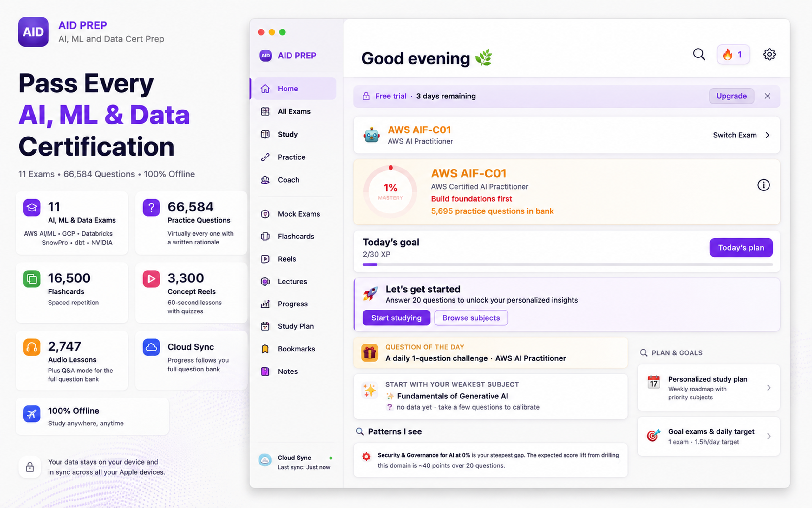Click the robot icon for AWS AIF-C01

(x=371, y=135)
